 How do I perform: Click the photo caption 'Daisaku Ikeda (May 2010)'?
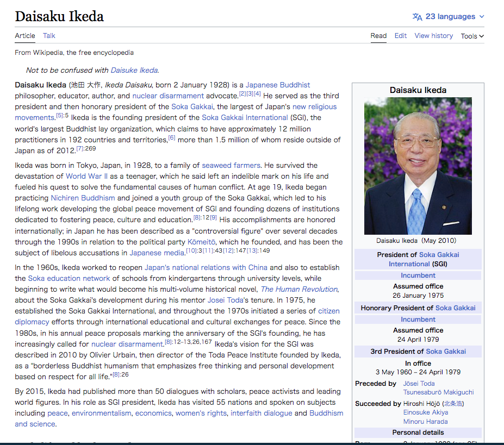click(x=416, y=241)
